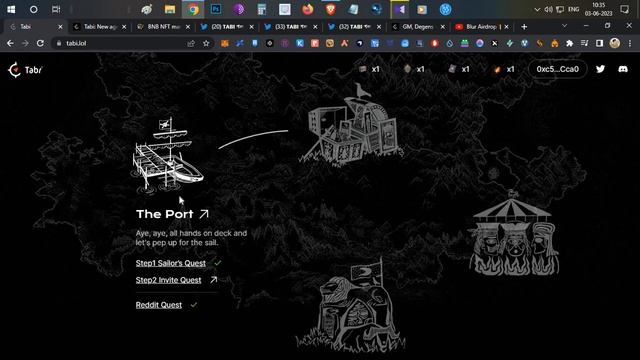
Task: Open Chrome media control icon
Action: (x=584, y=43)
